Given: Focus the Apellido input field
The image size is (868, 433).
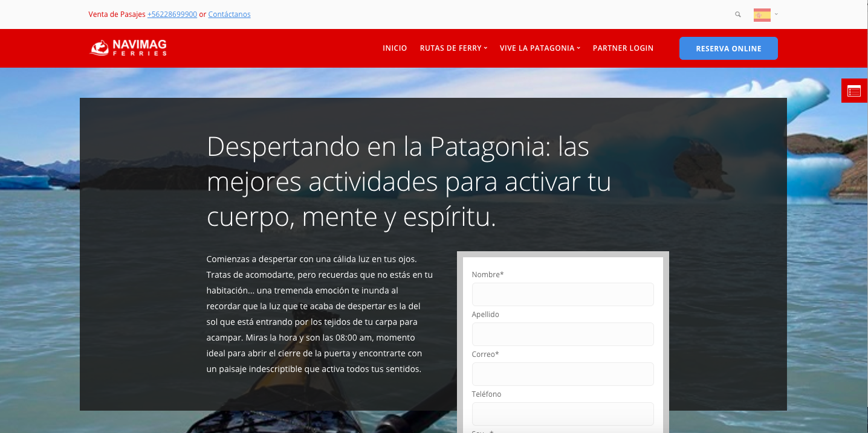Looking at the screenshot, I should [562, 335].
